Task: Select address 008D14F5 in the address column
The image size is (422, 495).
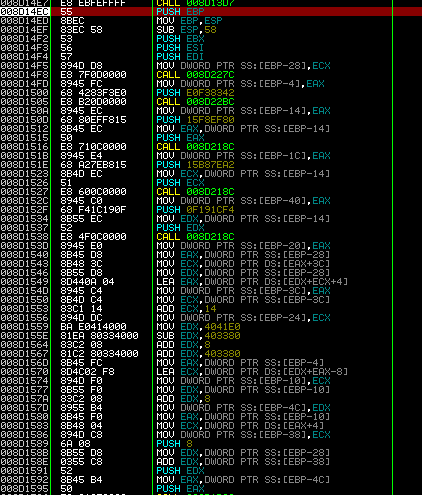Action: coord(25,66)
